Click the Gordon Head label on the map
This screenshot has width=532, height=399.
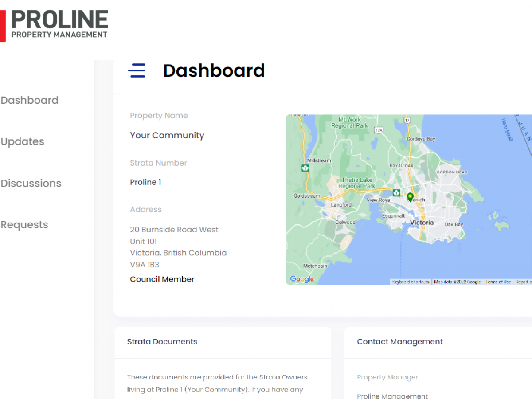click(x=452, y=172)
